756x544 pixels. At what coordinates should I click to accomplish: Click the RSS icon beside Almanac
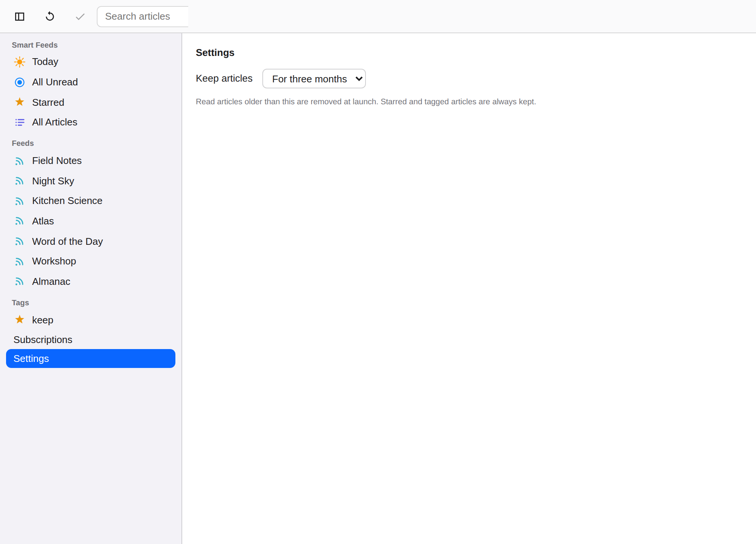click(20, 282)
